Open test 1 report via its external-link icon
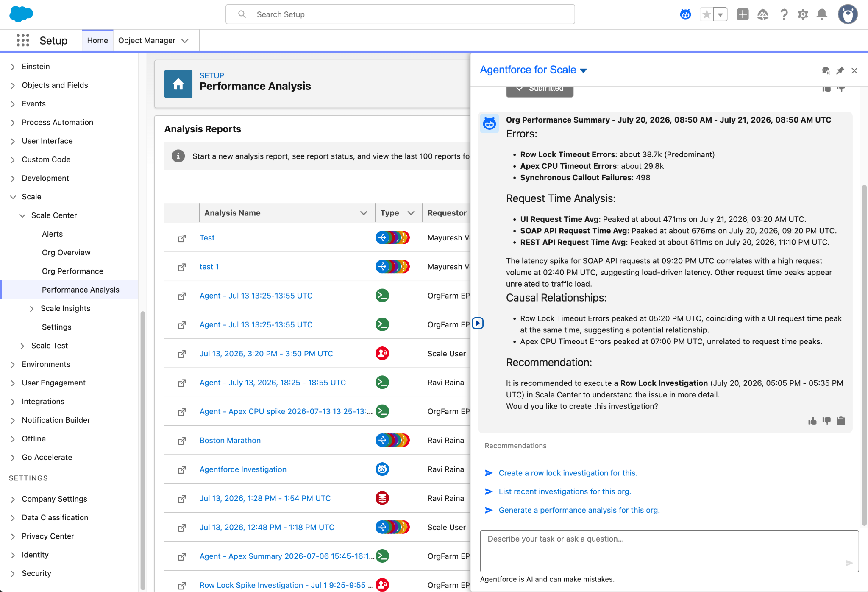Screen dimensions: 868x592 [x=182, y=267]
